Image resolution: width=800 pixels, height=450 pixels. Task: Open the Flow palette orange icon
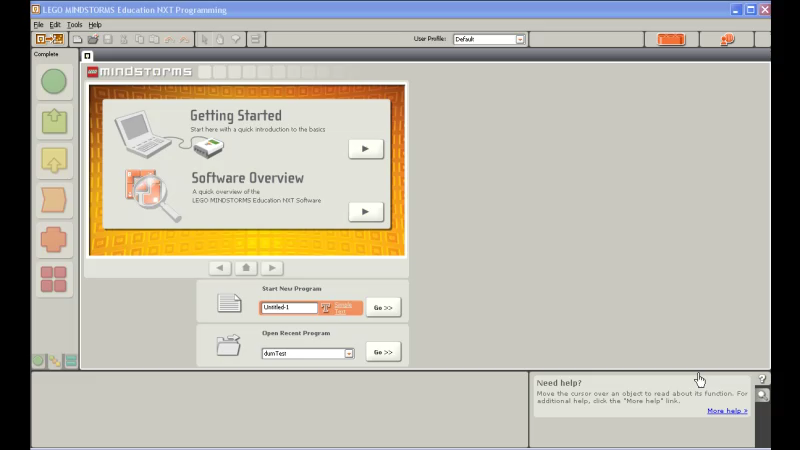pos(54,201)
